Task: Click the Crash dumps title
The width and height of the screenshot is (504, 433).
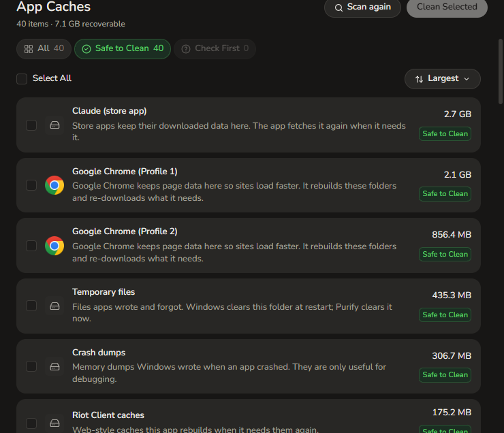Action: pyautogui.click(x=99, y=353)
